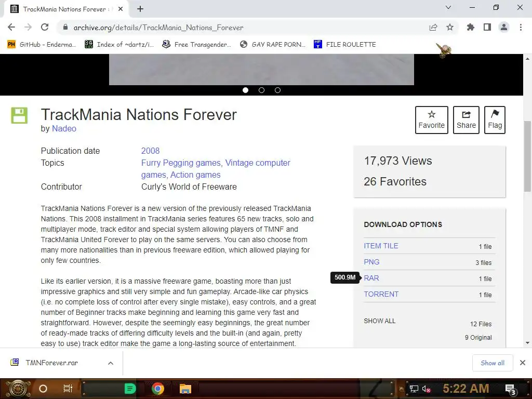Close the TrackMania Nations Forever tab

[x=121, y=9]
